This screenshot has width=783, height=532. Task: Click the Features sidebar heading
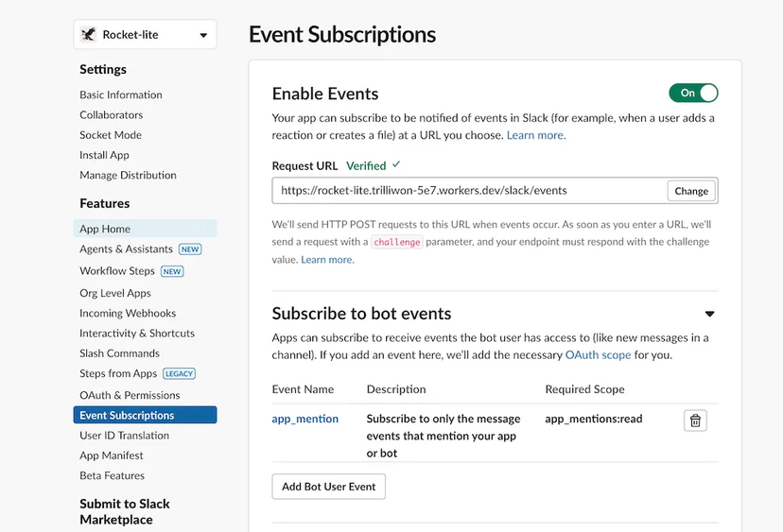pyautogui.click(x=105, y=203)
